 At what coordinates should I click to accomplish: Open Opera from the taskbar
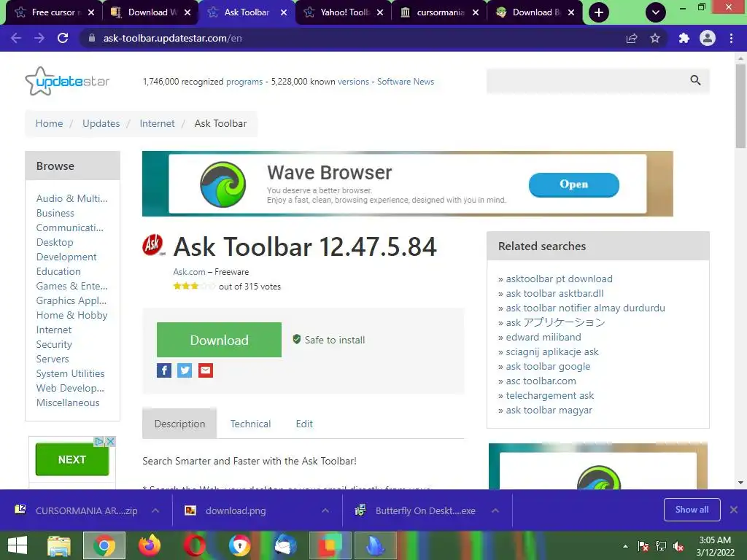point(194,545)
